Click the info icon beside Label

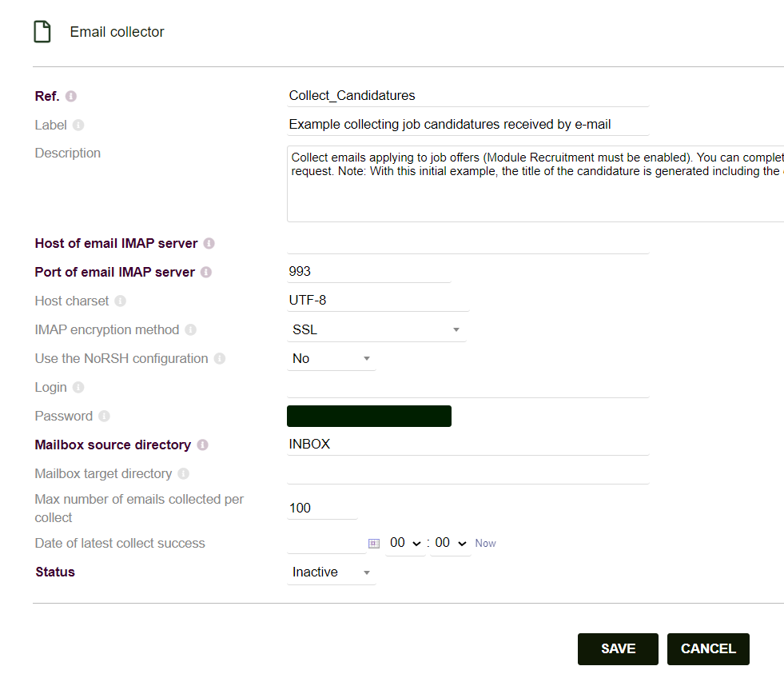point(78,126)
